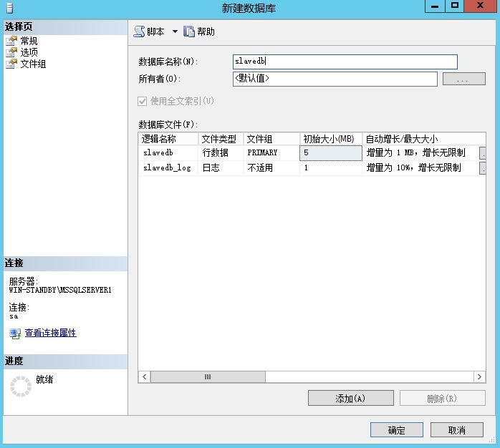Click the 脚本 script icon in toolbar
Image resolution: width=500 pixels, height=448 pixels.
[x=139, y=31]
